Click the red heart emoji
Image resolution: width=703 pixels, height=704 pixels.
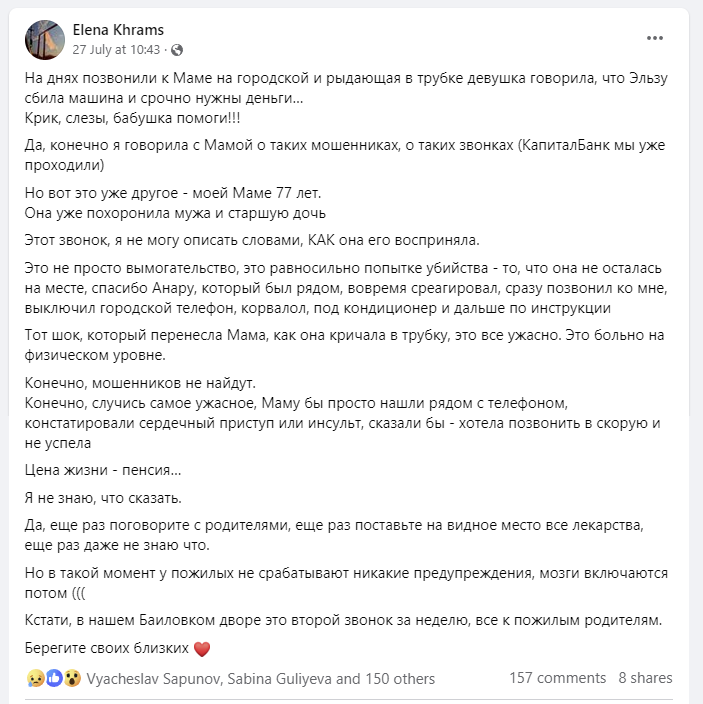pyautogui.click(x=202, y=649)
